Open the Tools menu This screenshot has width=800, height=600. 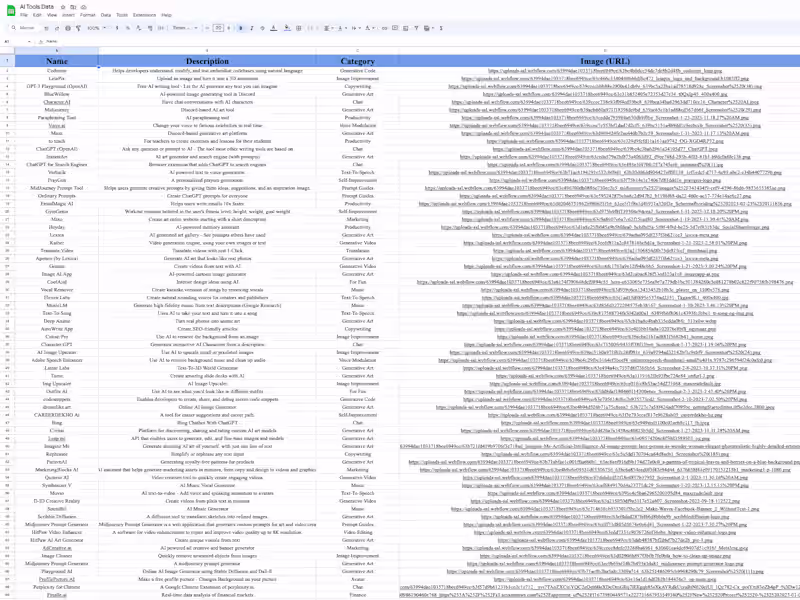(122, 15)
